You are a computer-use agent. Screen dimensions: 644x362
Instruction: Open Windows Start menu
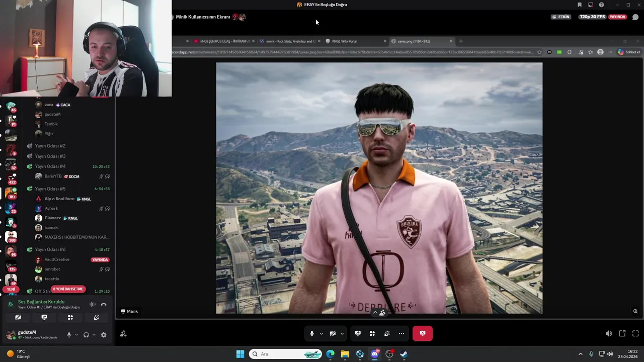240,354
